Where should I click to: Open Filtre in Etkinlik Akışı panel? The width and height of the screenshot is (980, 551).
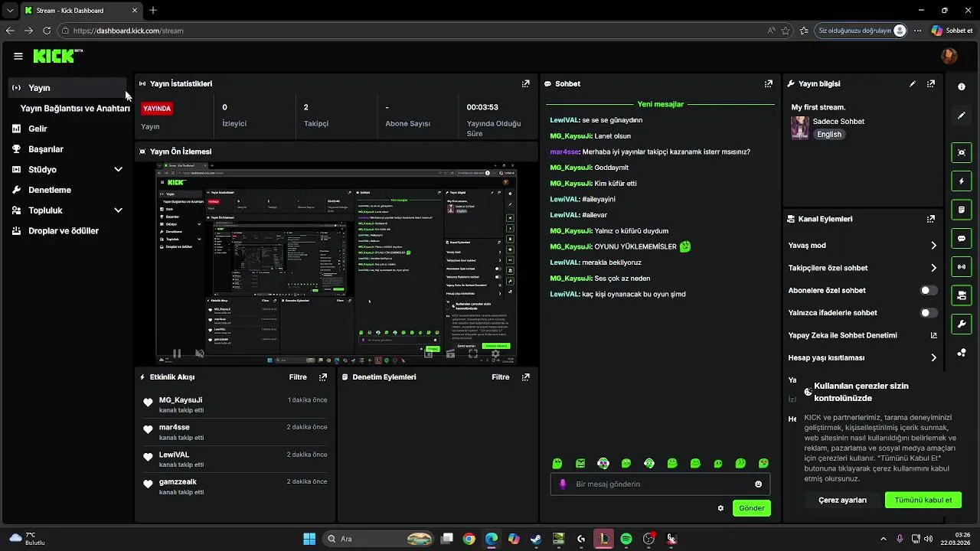(x=298, y=377)
